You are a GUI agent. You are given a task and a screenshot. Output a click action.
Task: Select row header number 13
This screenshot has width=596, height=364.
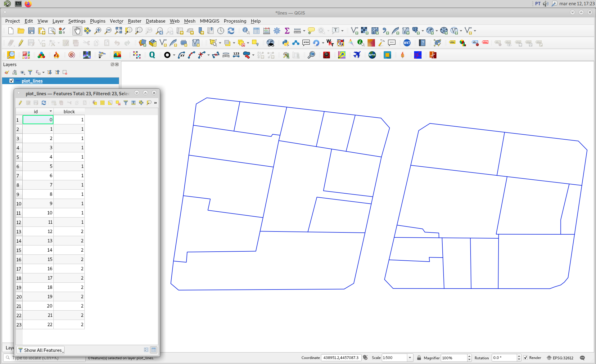(19, 231)
